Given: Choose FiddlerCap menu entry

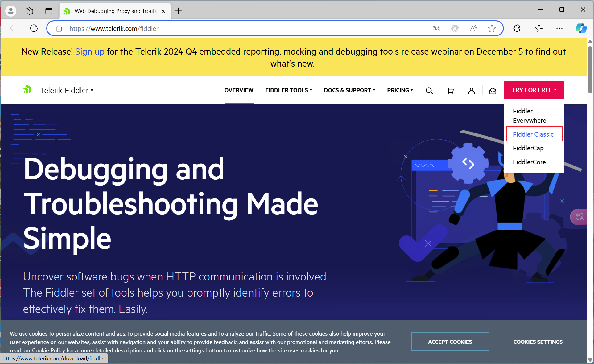Looking at the screenshot, I should point(528,148).
